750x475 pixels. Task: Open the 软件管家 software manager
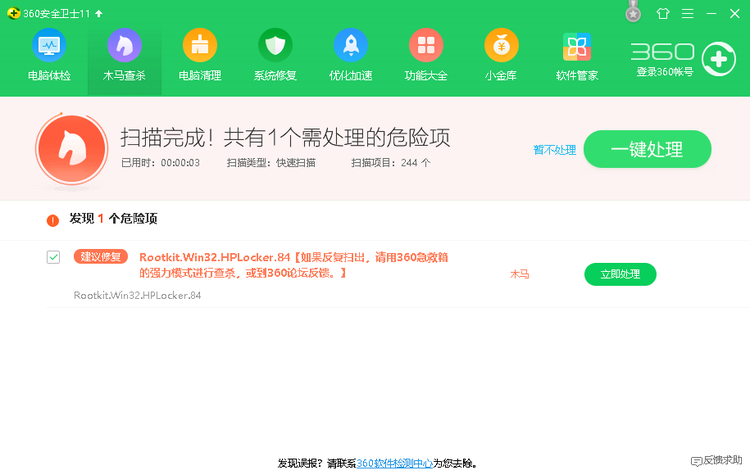pos(577,55)
